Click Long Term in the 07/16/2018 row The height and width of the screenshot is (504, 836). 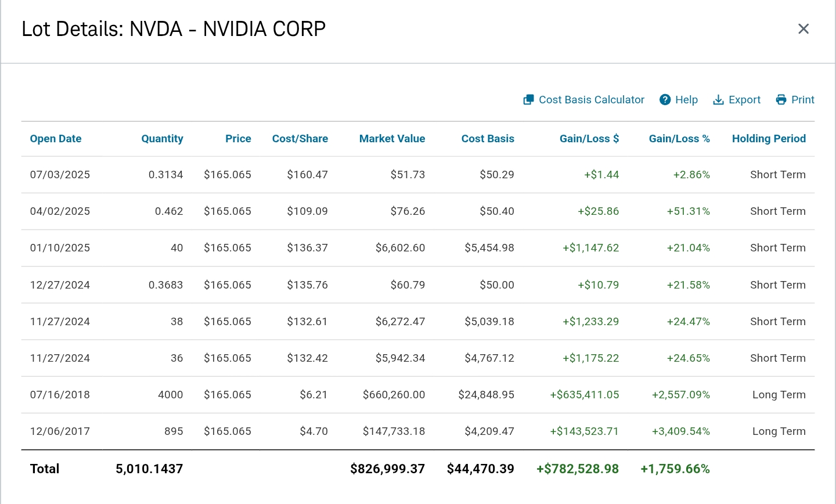click(779, 395)
